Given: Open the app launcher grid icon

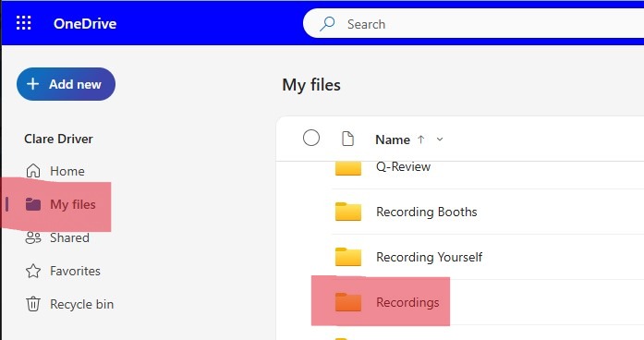Looking at the screenshot, I should (x=23, y=23).
